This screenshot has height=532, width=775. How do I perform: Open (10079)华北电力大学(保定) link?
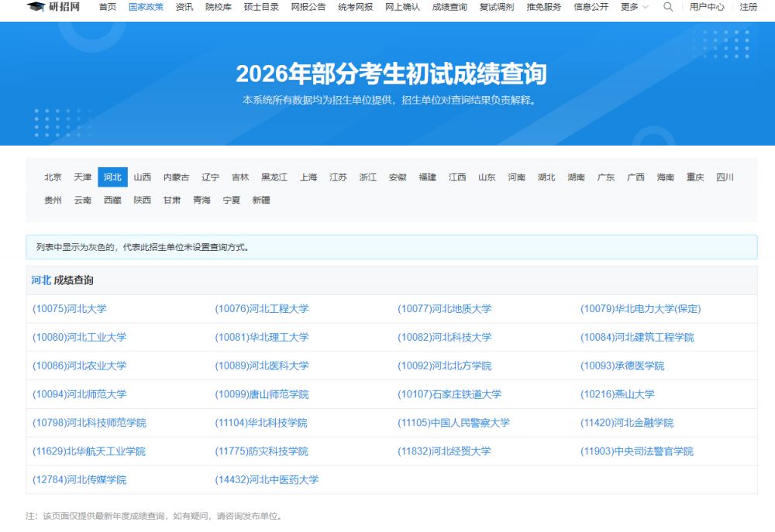(641, 309)
